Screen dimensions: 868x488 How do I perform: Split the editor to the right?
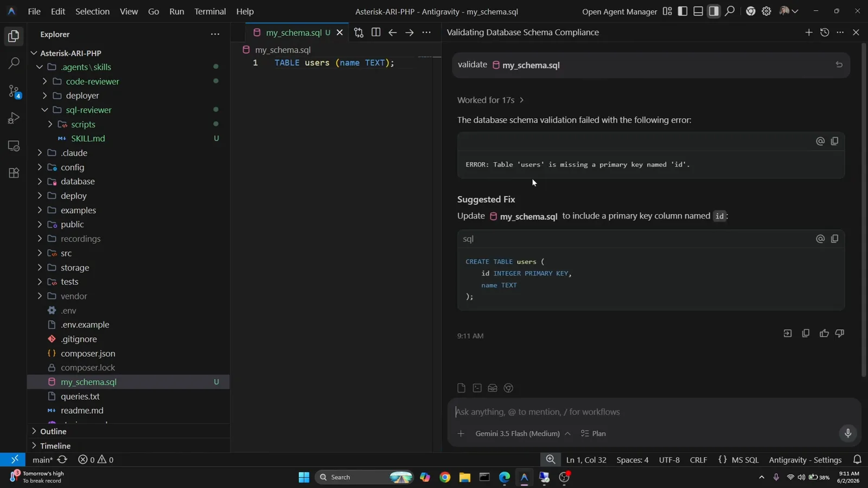(375, 33)
